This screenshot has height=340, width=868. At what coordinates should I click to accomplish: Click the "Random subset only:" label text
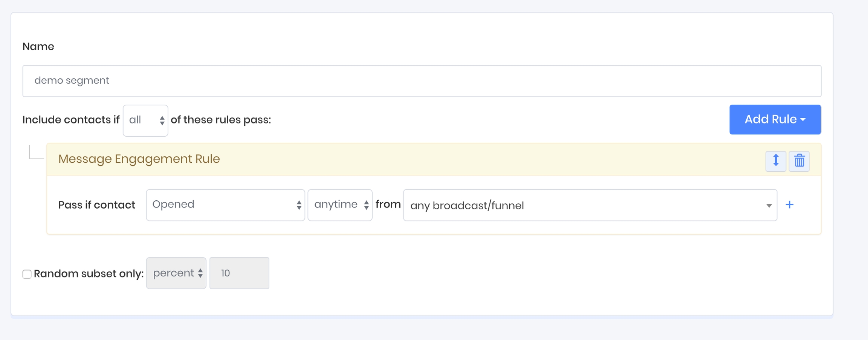pyautogui.click(x=89, y=274)
